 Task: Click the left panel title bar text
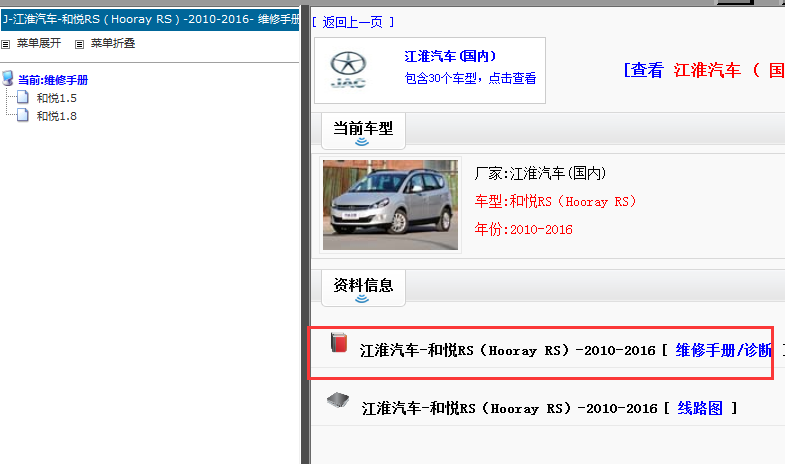[x=150, y=20]
